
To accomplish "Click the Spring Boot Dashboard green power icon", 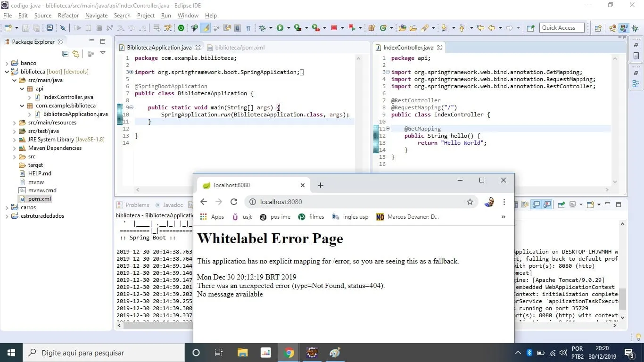I will (x=181, y=28).
